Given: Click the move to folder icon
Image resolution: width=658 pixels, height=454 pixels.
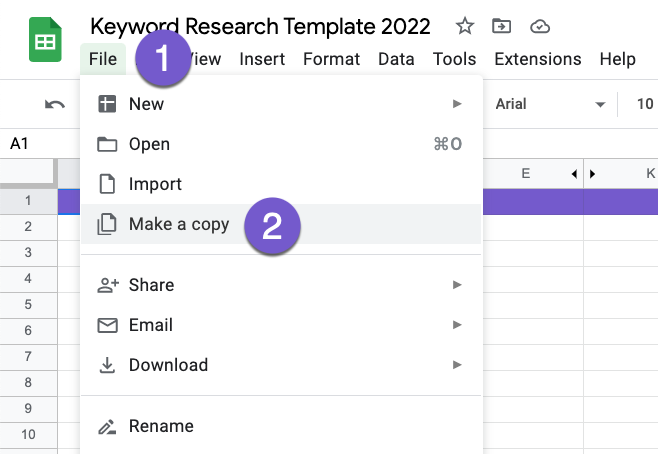Looking at the screenshot, I should point(502,26).
